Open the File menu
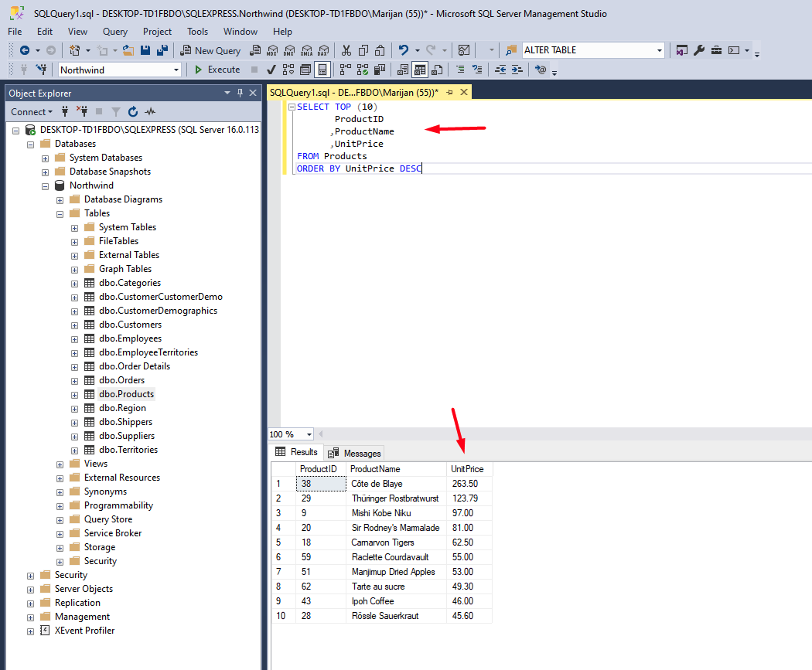The image size is (812, 670). (x=15, y=32)
